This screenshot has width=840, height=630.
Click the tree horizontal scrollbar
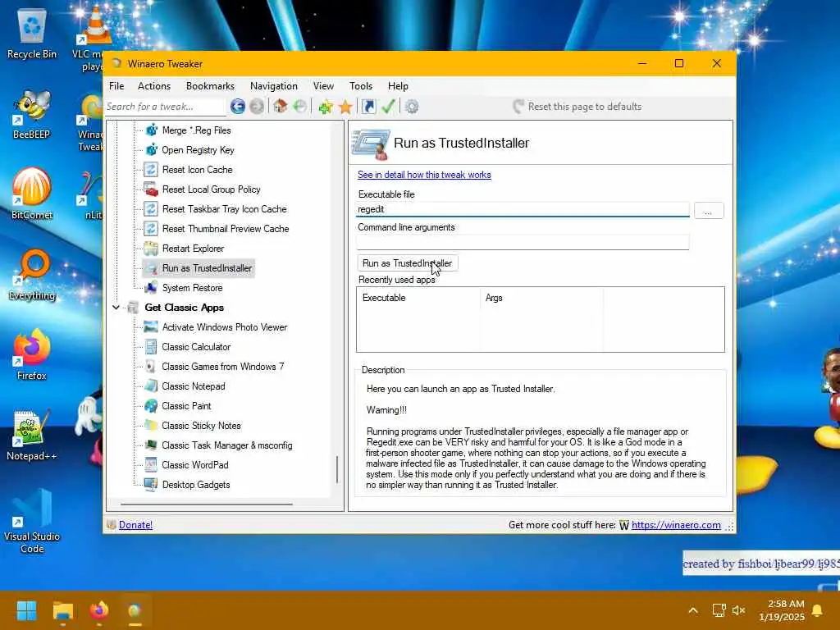(x=207, y=504)
